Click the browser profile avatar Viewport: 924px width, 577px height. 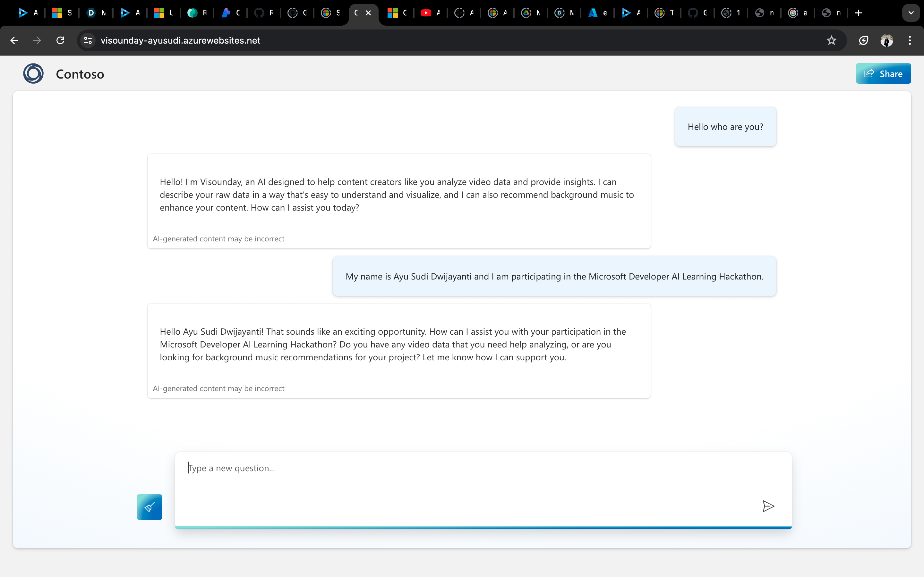[886, 40]
